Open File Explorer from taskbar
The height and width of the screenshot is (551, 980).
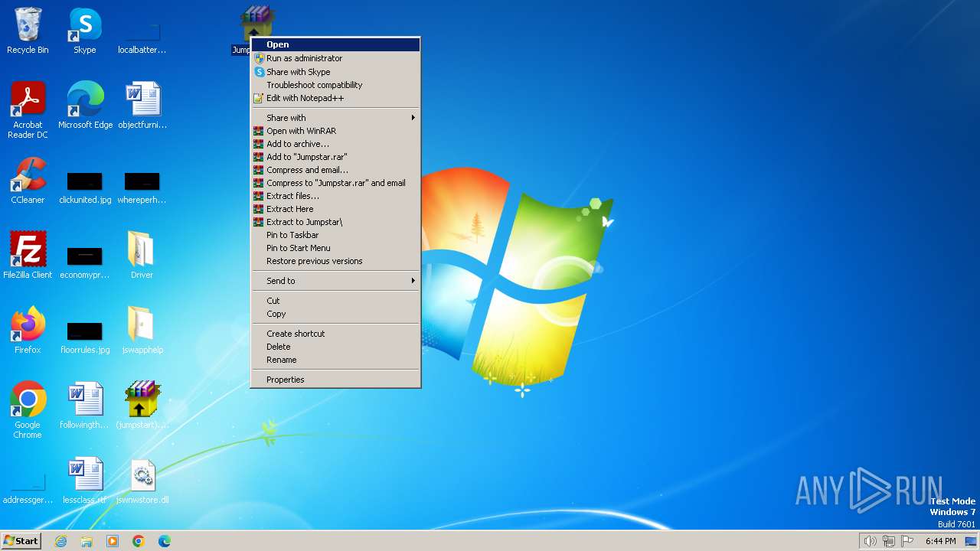(x=87, y=541)
